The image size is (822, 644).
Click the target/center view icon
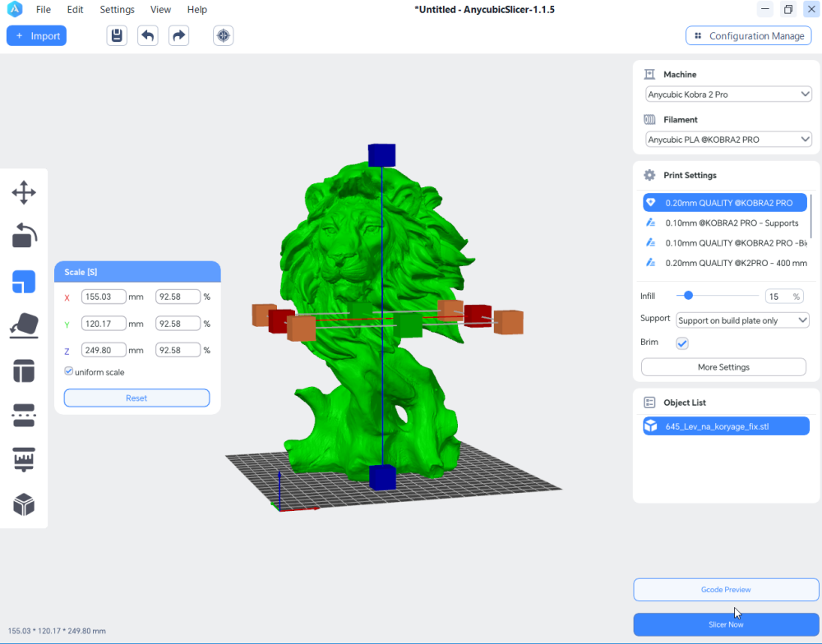[224, 35]
